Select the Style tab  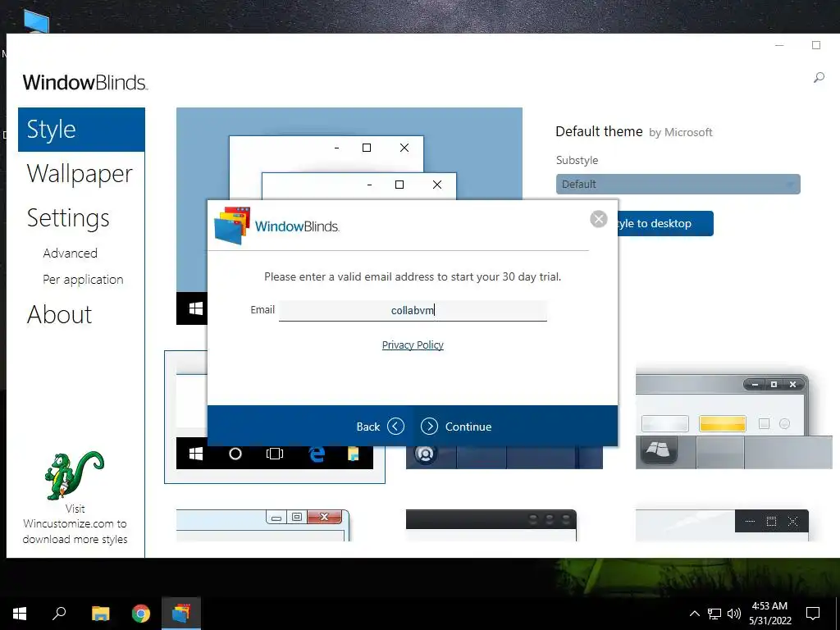coord(81,130)
